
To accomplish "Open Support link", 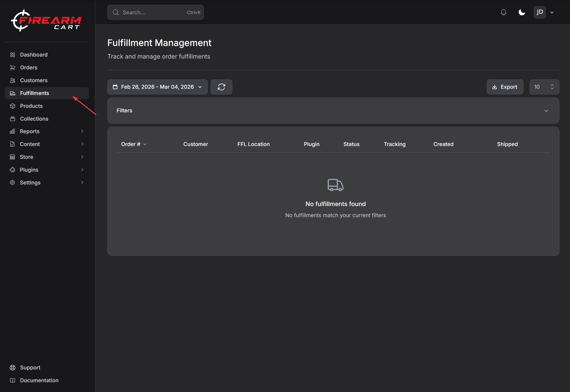I will 47,368.
